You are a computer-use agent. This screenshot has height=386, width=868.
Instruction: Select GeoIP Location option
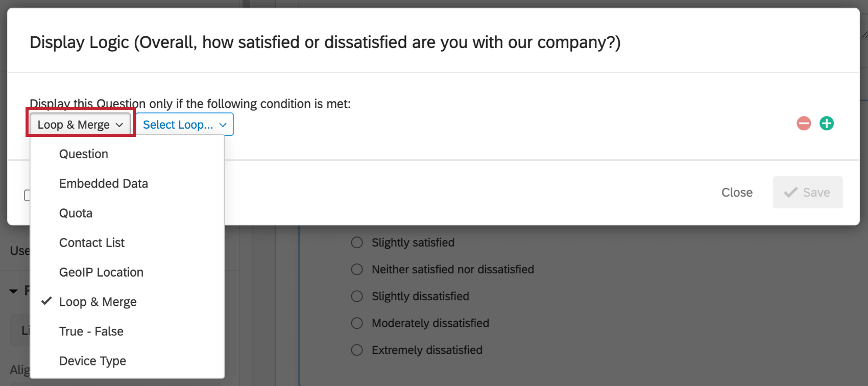pyautogui.click(x=101, y=273)
